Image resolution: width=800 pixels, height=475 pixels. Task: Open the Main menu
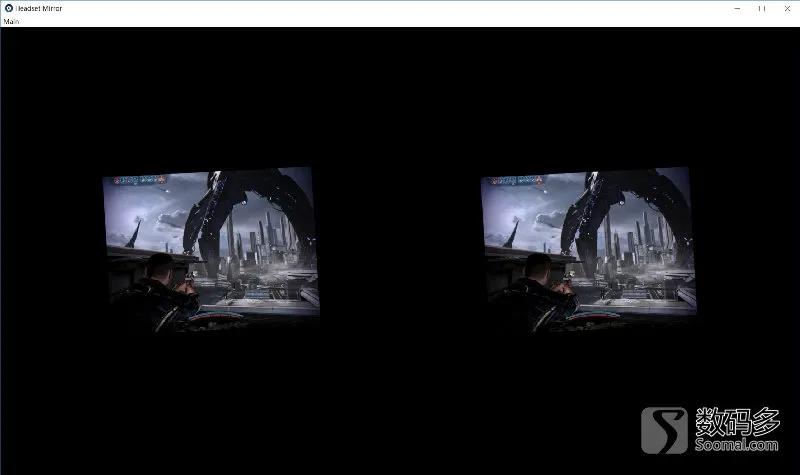point(11,21)
